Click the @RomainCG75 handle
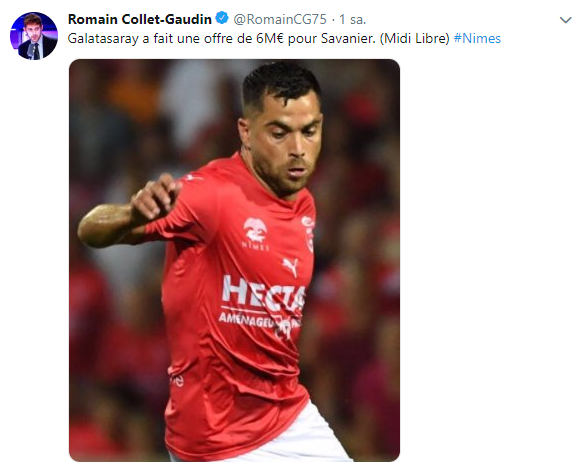This screenshot has width=583, height=462. tap(280, 19)
